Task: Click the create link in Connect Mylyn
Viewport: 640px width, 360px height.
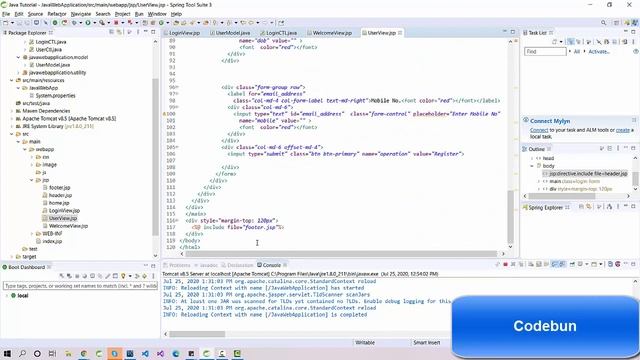Action: pos(622,130)
